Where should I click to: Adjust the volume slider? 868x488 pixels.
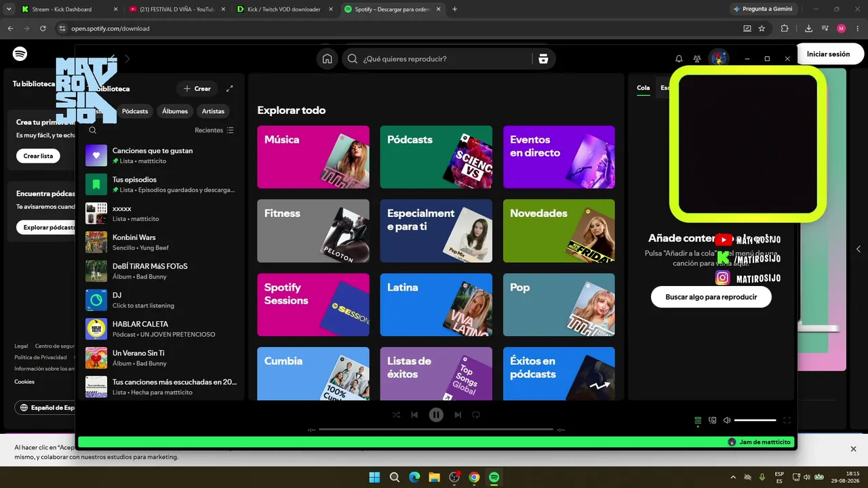click(x=755, y=420)
